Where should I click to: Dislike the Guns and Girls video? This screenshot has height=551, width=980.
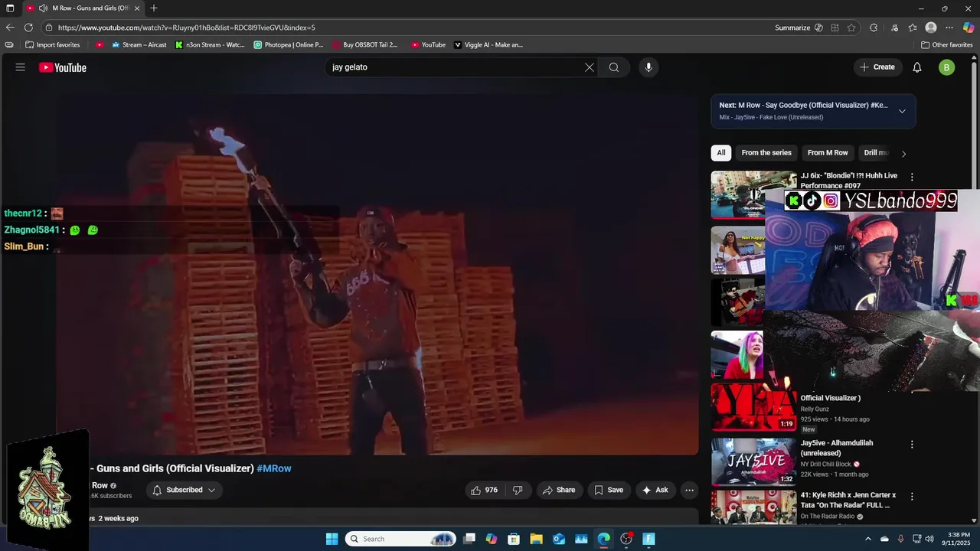(518, 490)
